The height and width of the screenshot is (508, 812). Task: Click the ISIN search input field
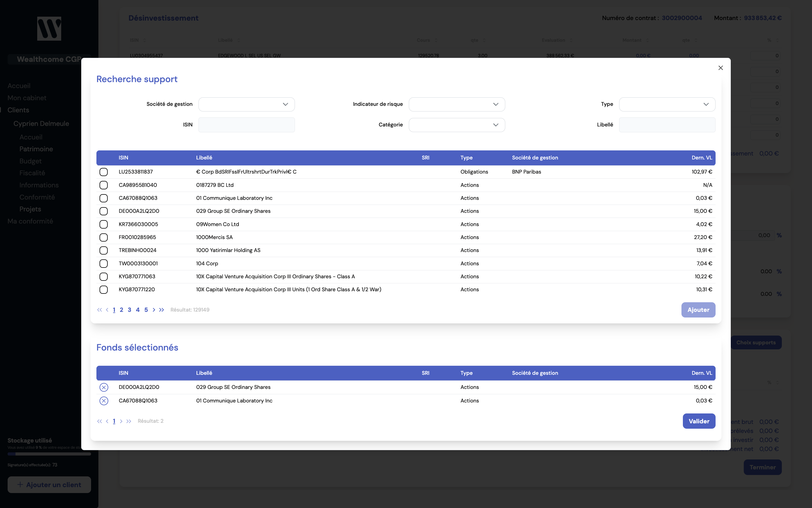coord(247,125)
